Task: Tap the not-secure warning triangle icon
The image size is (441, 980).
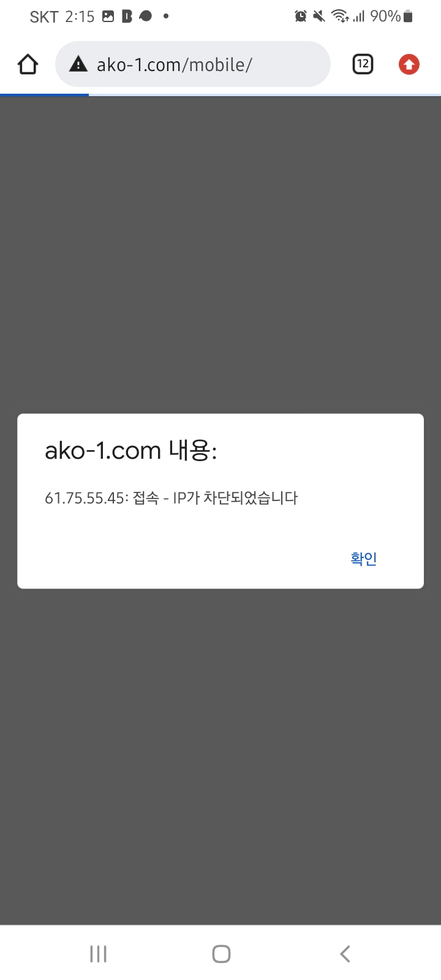Action: 78,64
